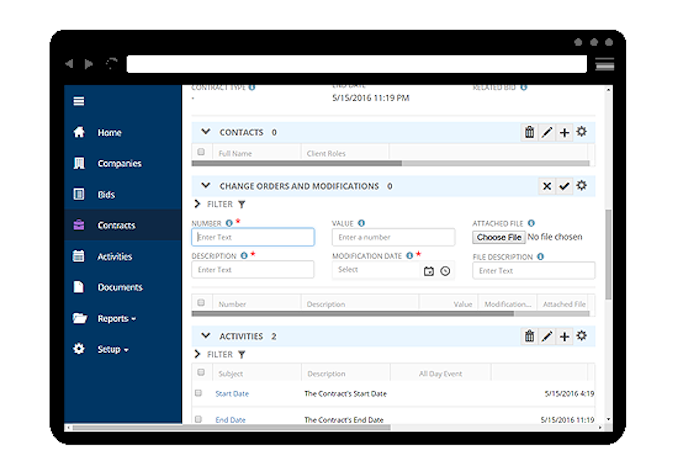Image resolution: width=678 pixels, height=450 pixels.
Task: Open the Activities section settings gear
Action: click(x=582, y=335)
